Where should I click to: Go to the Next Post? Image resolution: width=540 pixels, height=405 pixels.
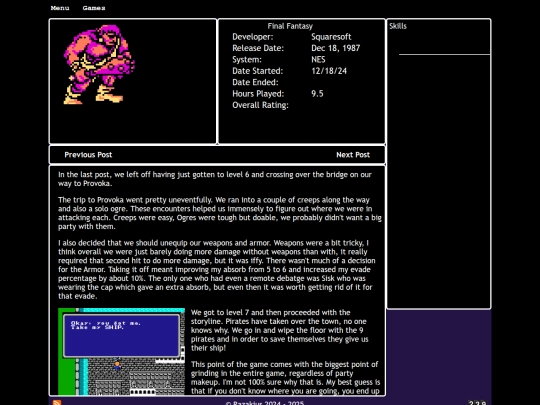(x=353, y=155)
